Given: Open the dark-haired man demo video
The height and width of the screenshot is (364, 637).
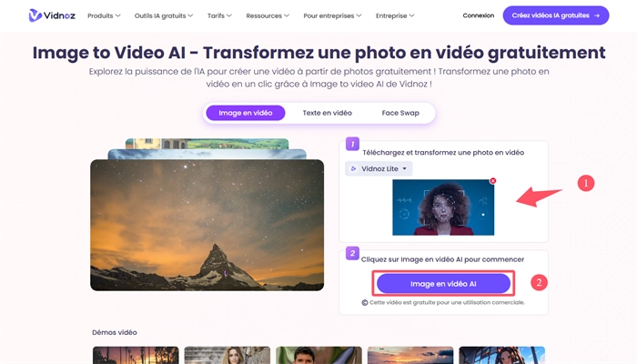Looking at the screenshot, I should pos(318,355).
